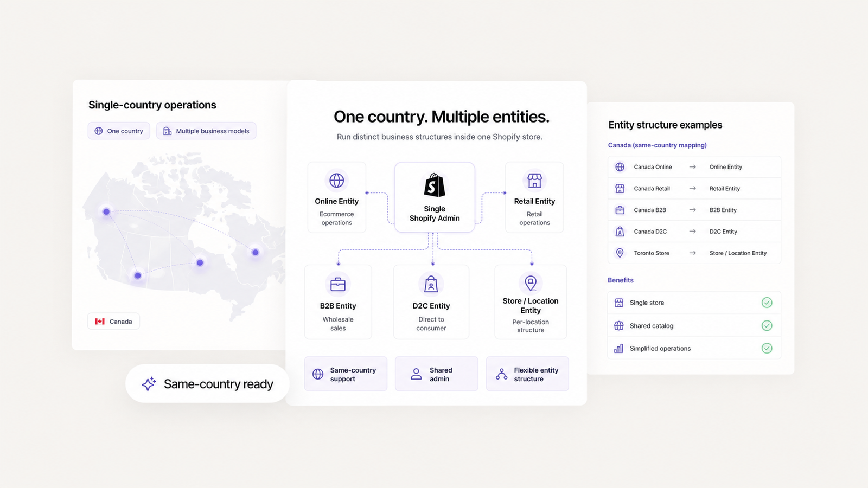
Task: Click the arrow in Canada D2C row
Action: (693, 232)
